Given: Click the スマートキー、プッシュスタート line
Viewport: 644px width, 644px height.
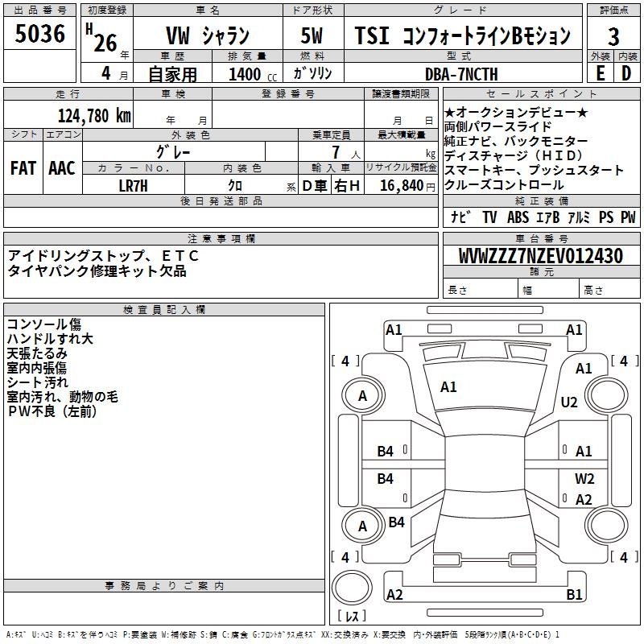Looking at the screenshot, I should [x=534, y=170].
